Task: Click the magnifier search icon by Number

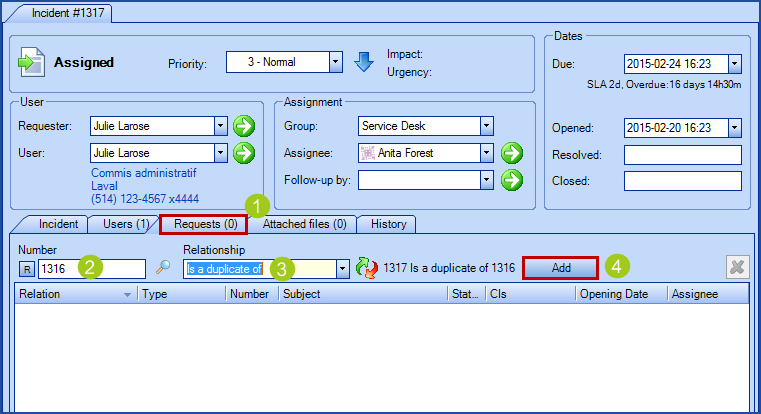Action: 163,268
